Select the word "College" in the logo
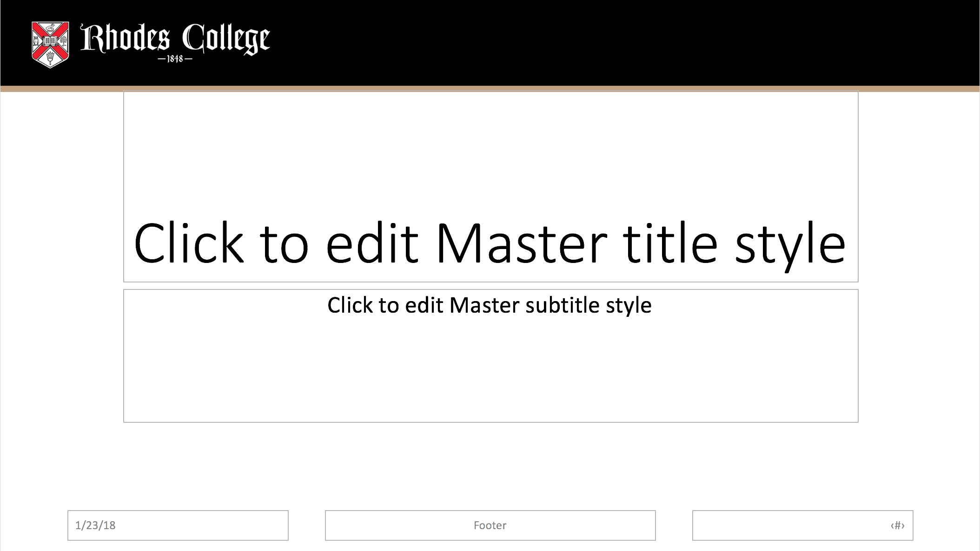The width and height of the screenshot is (980, 551). pyautogui.click(x=226, y=39)
